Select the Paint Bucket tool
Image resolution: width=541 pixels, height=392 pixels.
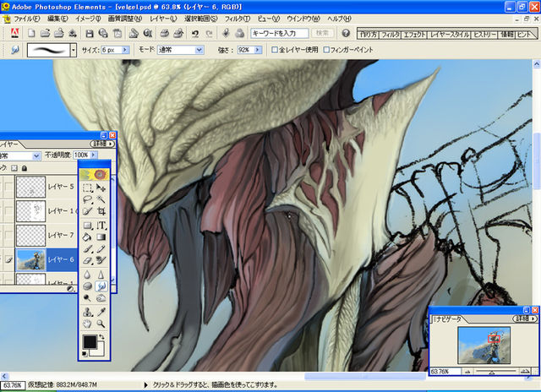[88, 237]
